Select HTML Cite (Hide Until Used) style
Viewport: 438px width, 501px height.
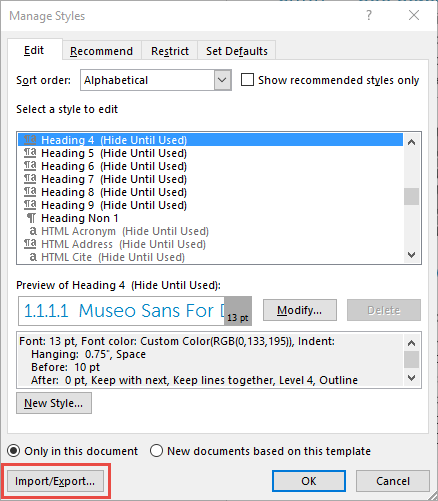coord(210,257)
